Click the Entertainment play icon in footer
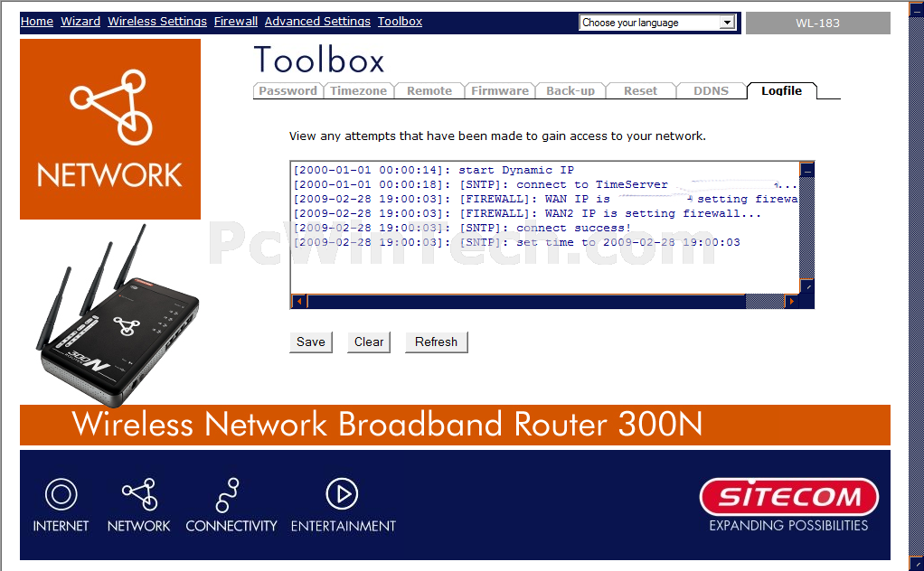Viewport: 924px width, 571px height. coord(342,494)
